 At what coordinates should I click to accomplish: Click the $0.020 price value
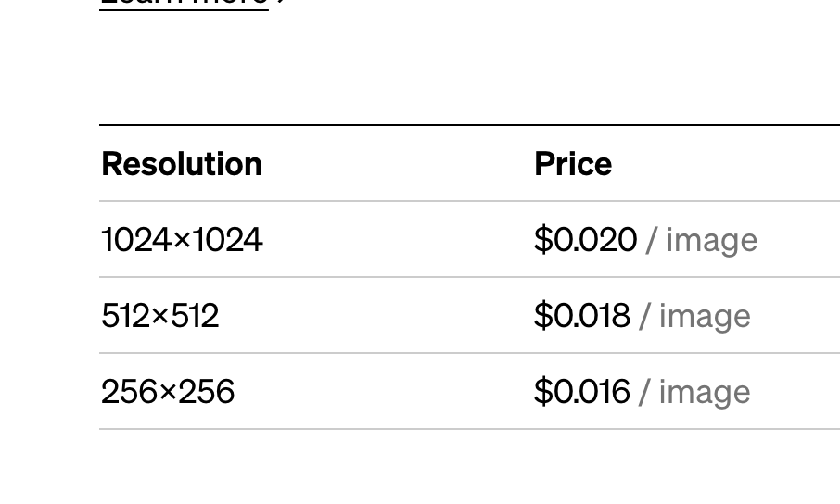(x=586, y=239)
